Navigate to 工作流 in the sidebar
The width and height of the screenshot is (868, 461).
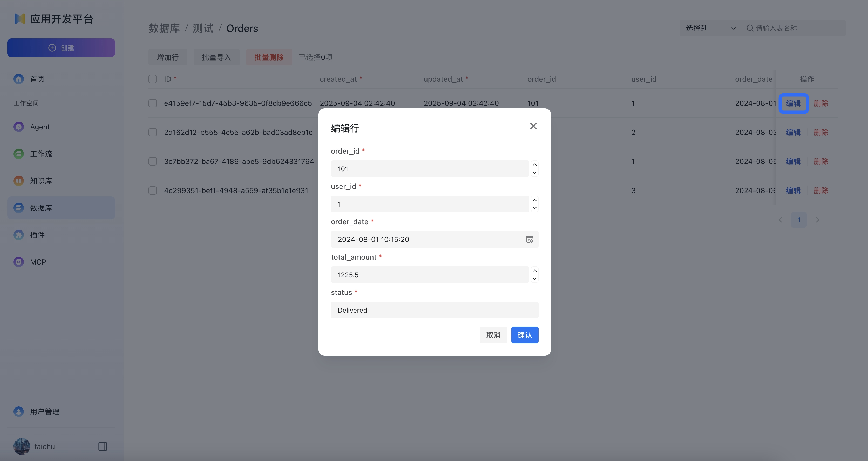(x=41, y=154)
